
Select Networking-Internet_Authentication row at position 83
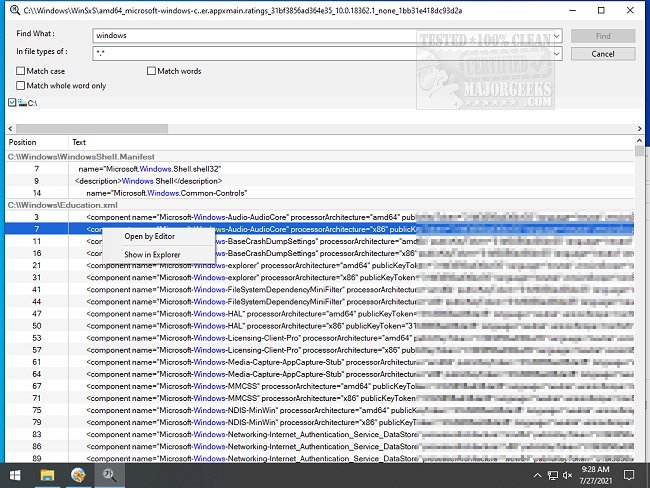coord(320,434)
